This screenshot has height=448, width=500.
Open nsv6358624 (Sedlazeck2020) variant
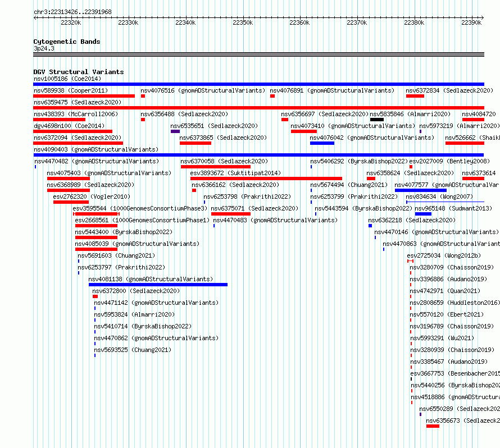[x=410, y=173]
